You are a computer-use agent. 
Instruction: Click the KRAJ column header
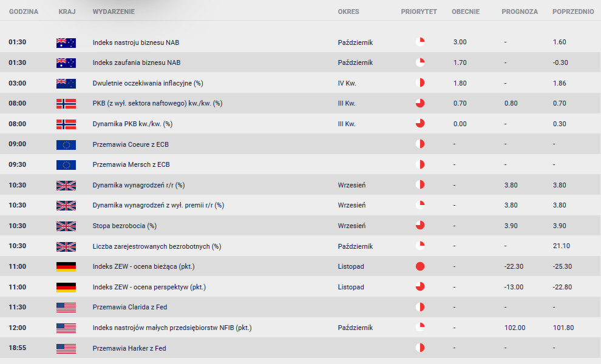point(67,12)
